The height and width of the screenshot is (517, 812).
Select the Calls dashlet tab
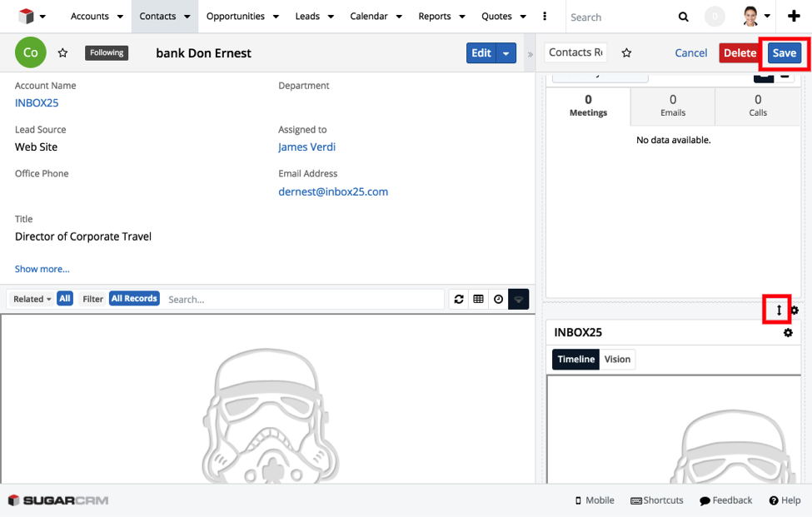[758, 106]
